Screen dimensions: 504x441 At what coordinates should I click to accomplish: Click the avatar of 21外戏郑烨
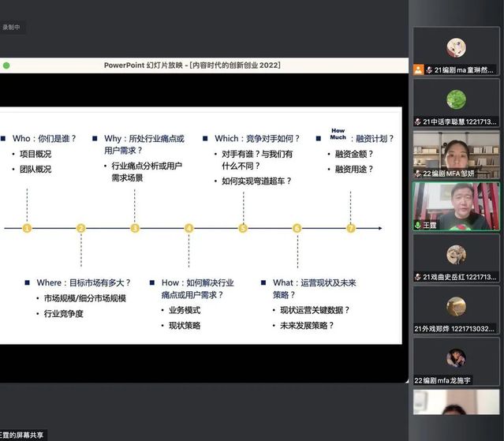point(456,306)
